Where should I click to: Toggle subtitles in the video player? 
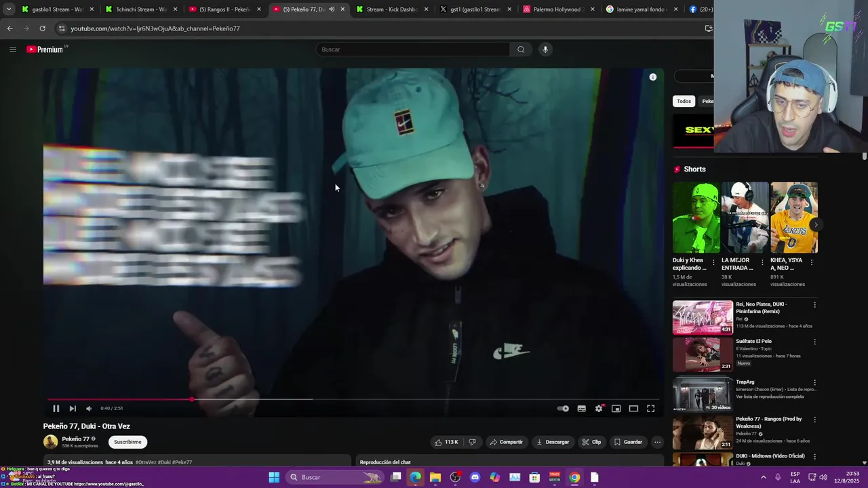(581, 409)
